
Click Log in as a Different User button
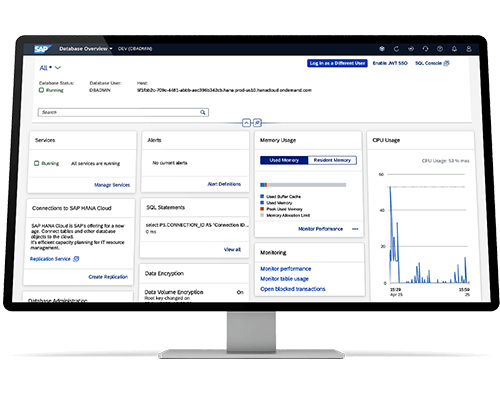point(337,63)
